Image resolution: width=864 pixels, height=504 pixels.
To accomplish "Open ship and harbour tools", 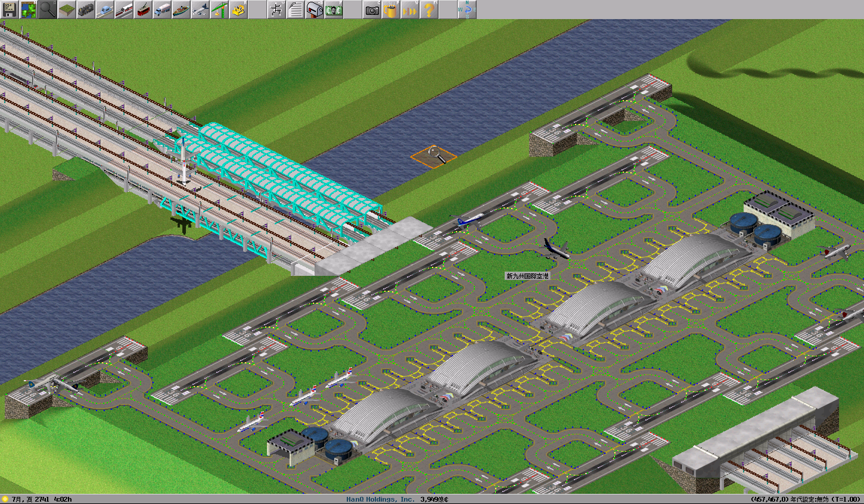I will [x=181, y=10].
